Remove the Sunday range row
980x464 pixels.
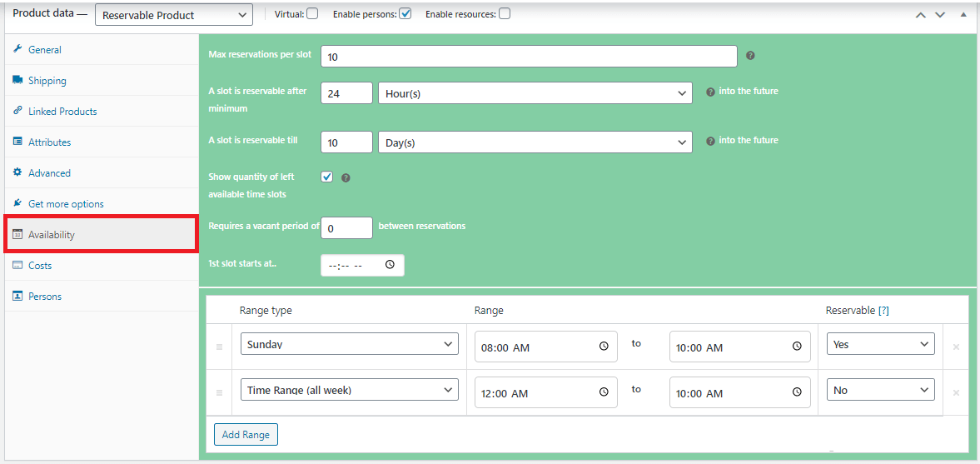tap(955, 347)
